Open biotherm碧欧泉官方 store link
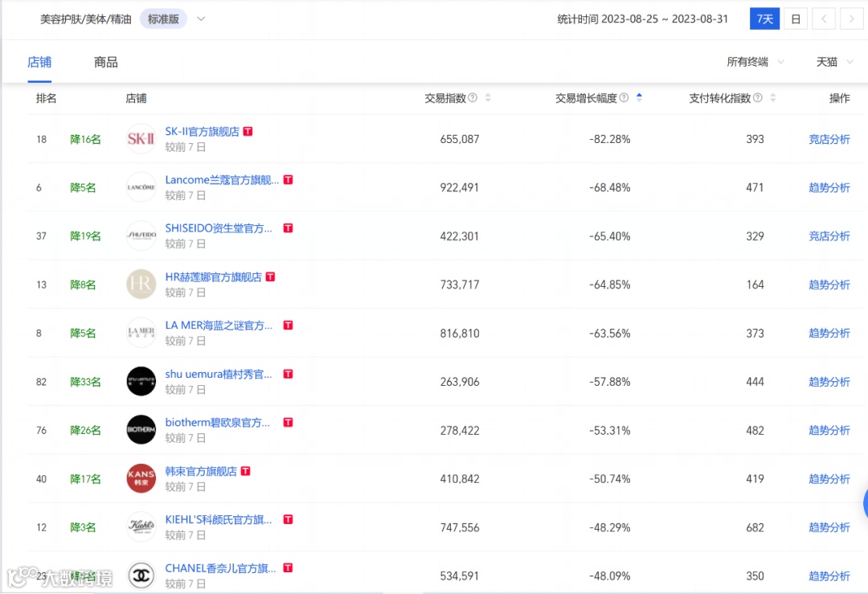The image size is (868, 594). (x=218, y=422)
